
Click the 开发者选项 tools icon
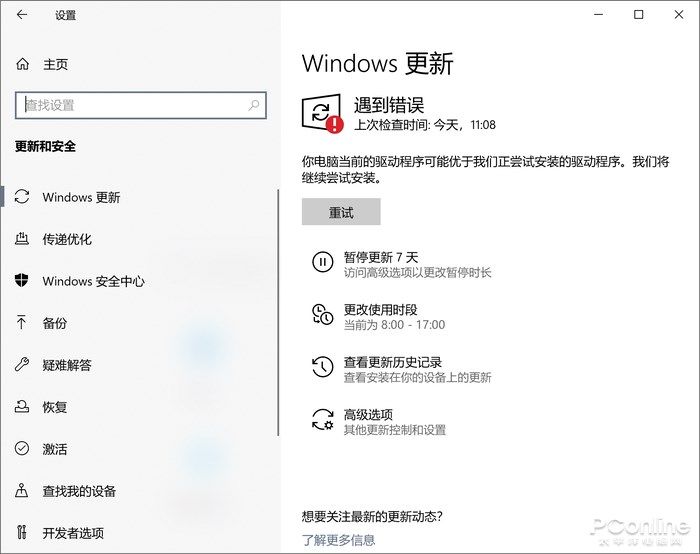click(21, 532)
